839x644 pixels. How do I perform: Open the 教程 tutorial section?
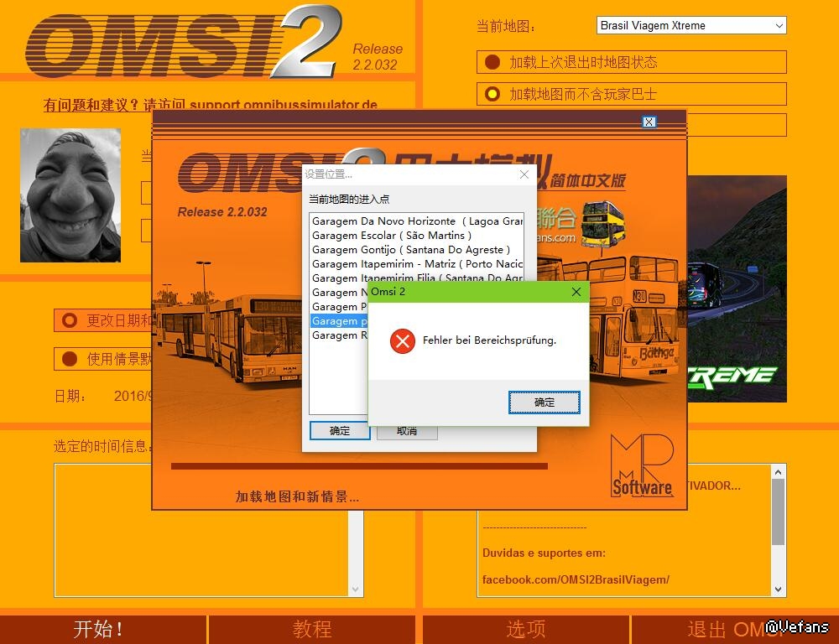[x=312, y=629]
